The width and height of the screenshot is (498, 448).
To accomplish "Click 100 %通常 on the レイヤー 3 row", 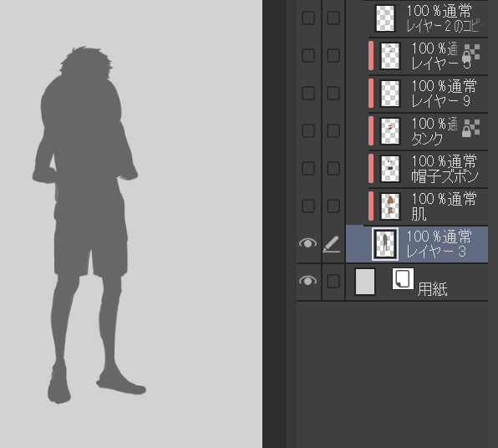I will coord(439,237).
